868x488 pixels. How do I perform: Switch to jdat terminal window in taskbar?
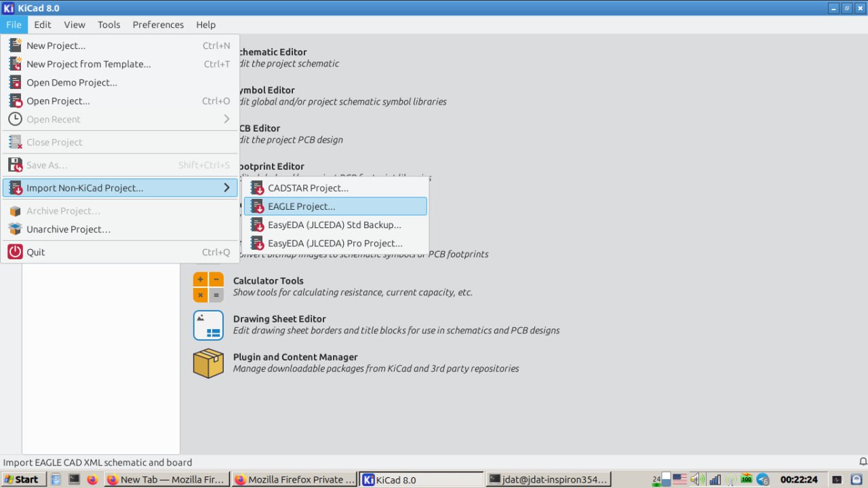click(549, 479)
